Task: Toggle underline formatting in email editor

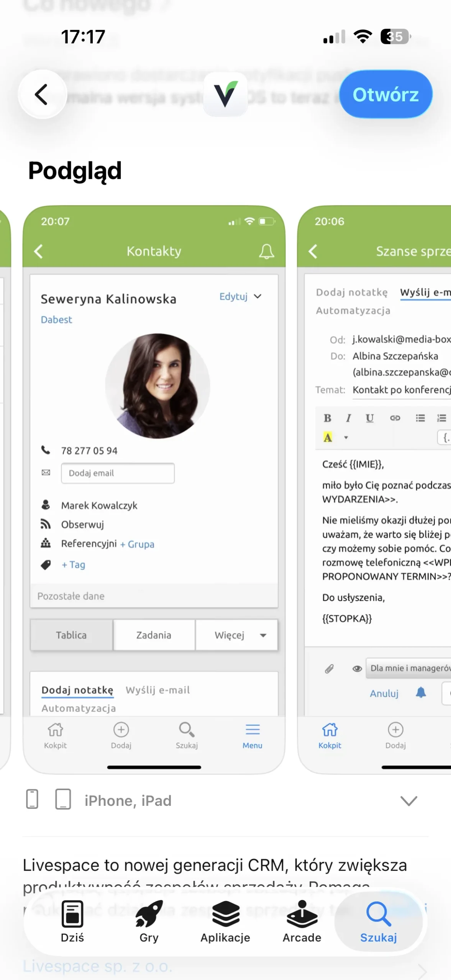Action: (x=369, y=418)
